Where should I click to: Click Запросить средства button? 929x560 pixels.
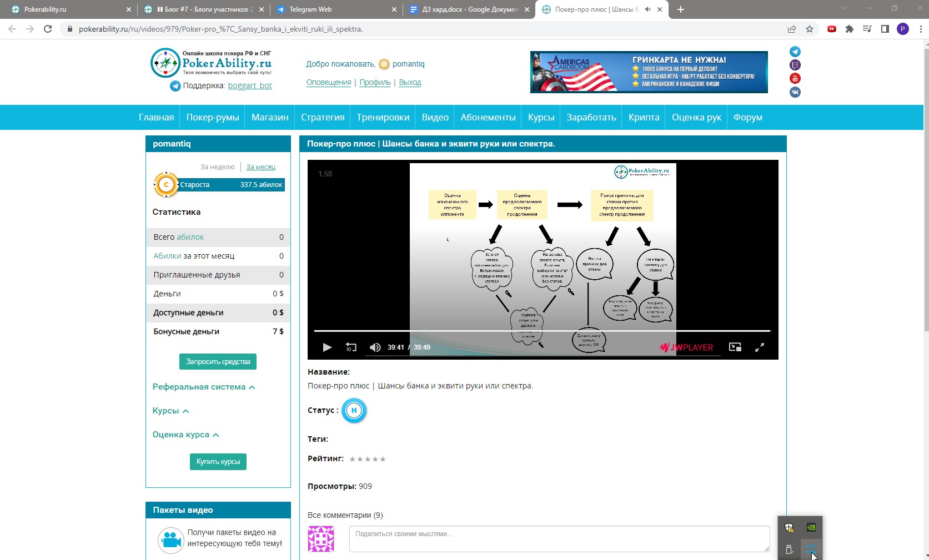(218, 361)
